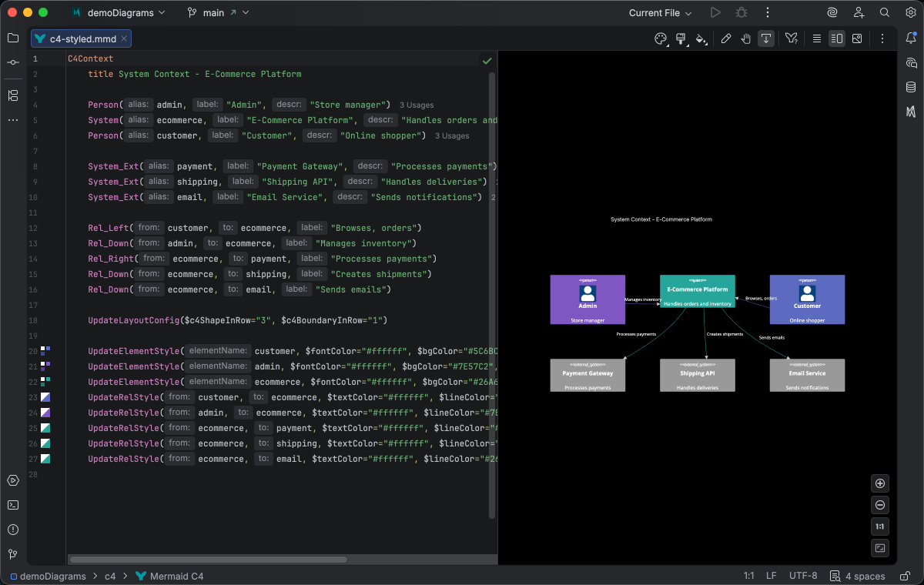This screenshot has width=924, height=585.
Task: Close the c4-styled.mmd tab
Action: (x=125, y=38)
